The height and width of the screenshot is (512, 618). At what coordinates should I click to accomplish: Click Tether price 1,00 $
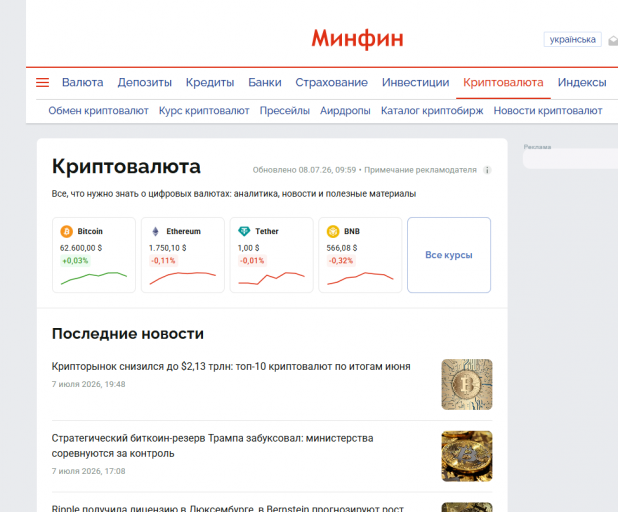click(248, 248)
